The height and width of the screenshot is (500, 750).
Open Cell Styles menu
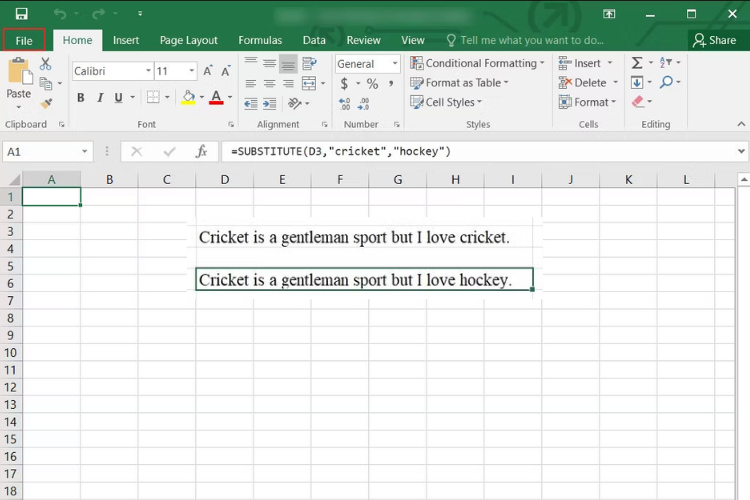pos(446,102)
